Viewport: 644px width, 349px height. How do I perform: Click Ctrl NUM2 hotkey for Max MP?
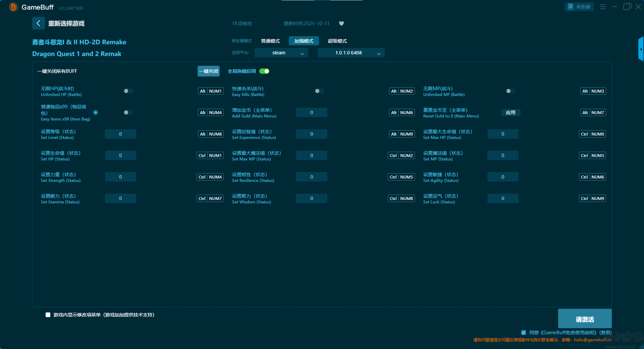401,155
